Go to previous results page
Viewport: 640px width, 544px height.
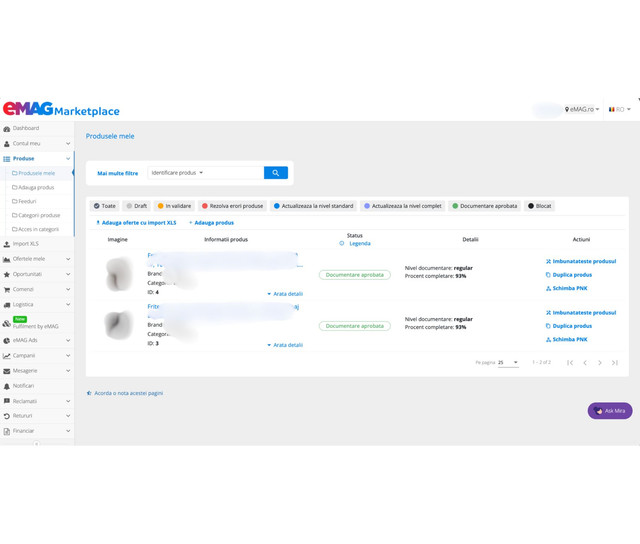point(585,362)
